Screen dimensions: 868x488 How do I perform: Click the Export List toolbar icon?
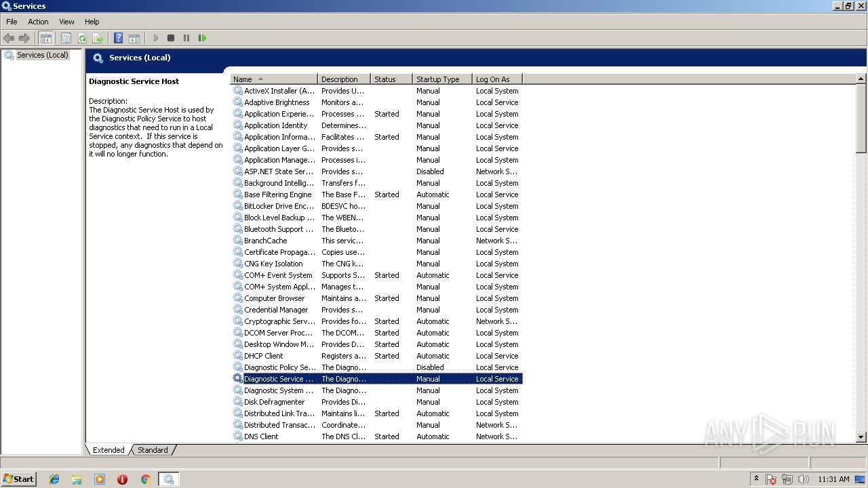click(98, 39)
